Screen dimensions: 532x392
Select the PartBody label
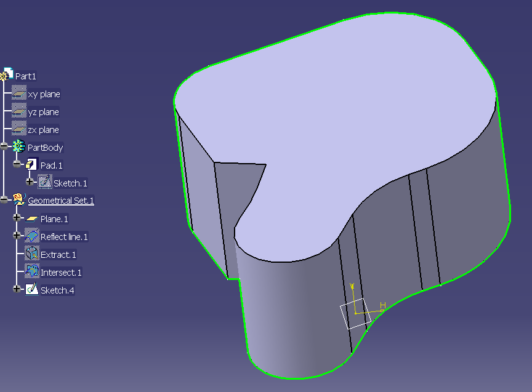coord(45,148)
